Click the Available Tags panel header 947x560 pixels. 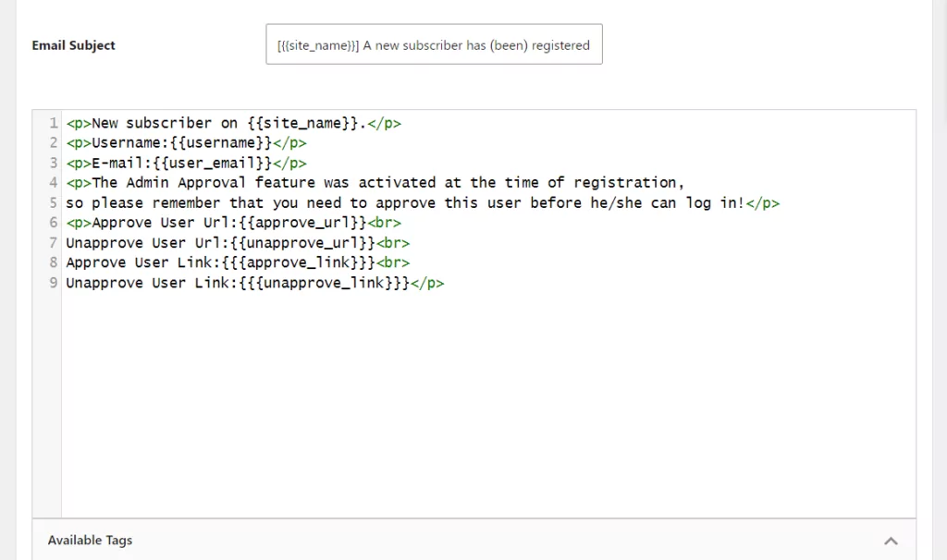(x=474, y=540)
